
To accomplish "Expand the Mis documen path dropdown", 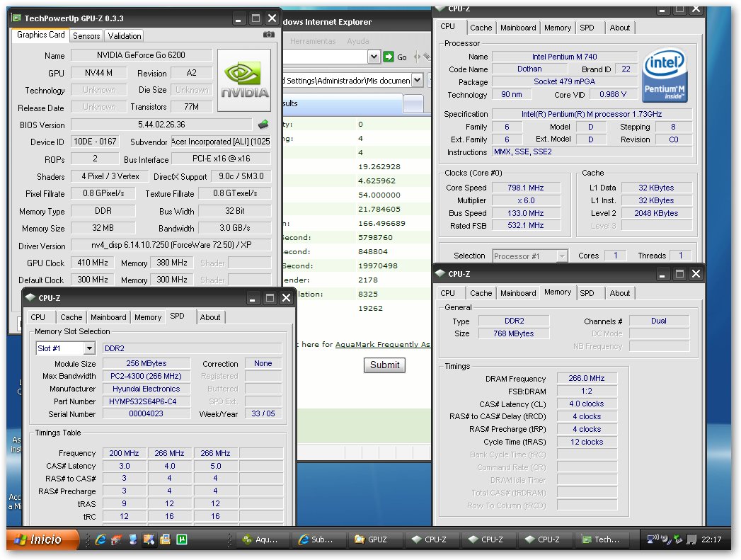I will pyautogui.click(x=417, y=80).
